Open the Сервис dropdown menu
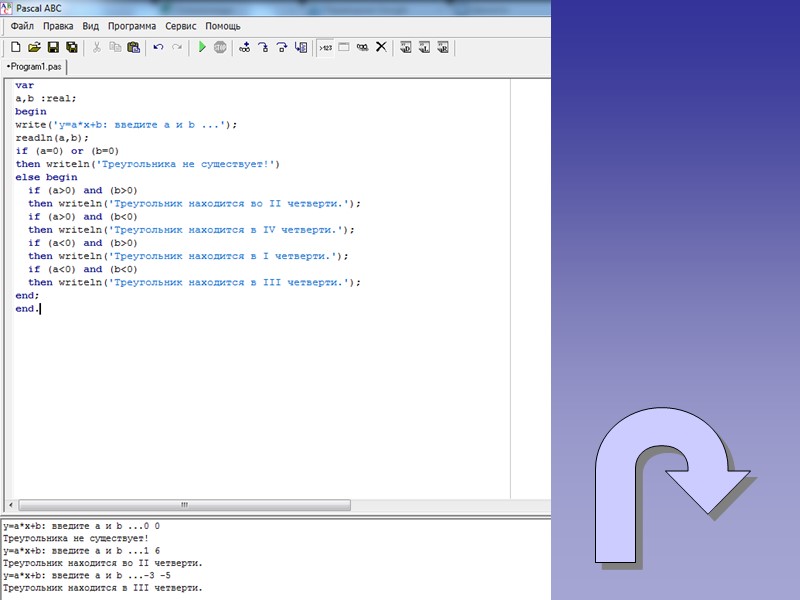Viewport: 800px width, 600px height. (181, 26)
